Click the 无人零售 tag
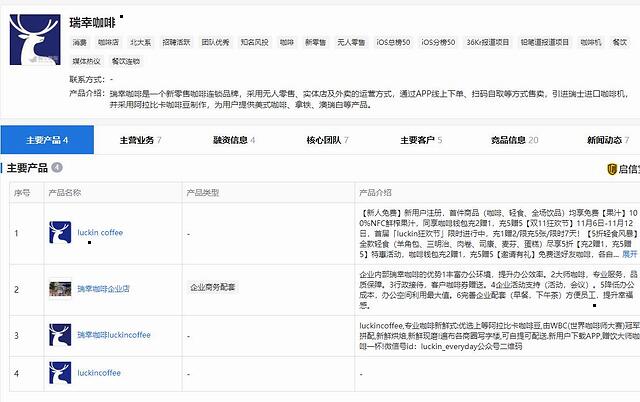 tap(351, 42)
